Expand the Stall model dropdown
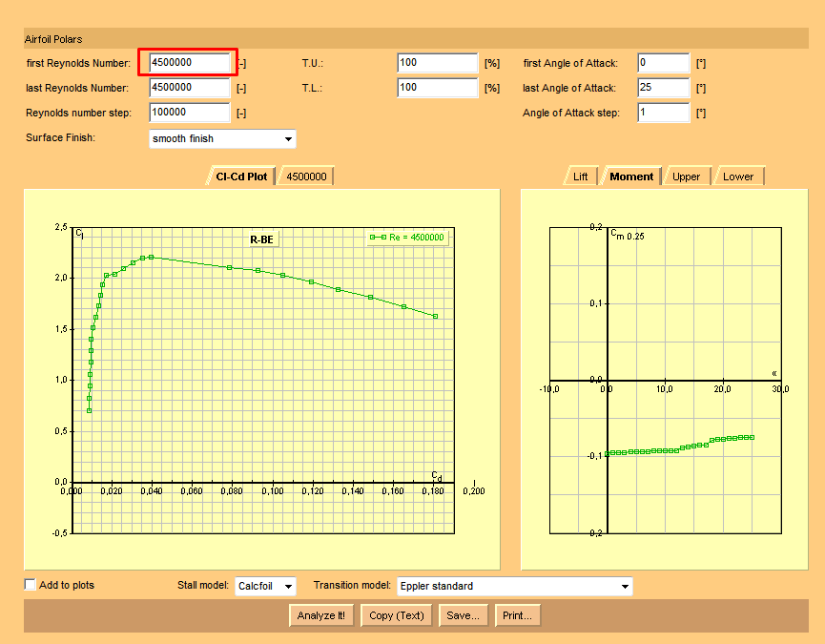 (x=265, y=586)
